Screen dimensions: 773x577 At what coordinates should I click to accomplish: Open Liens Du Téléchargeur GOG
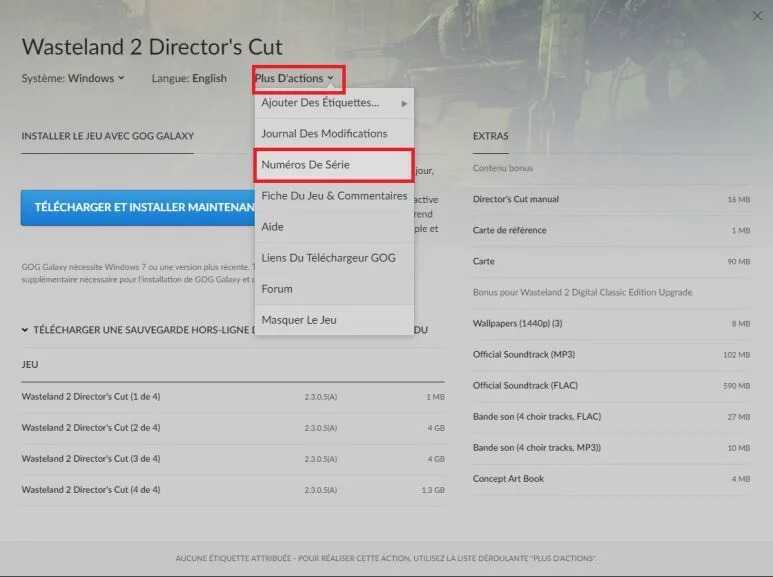[x=328, y=258]
